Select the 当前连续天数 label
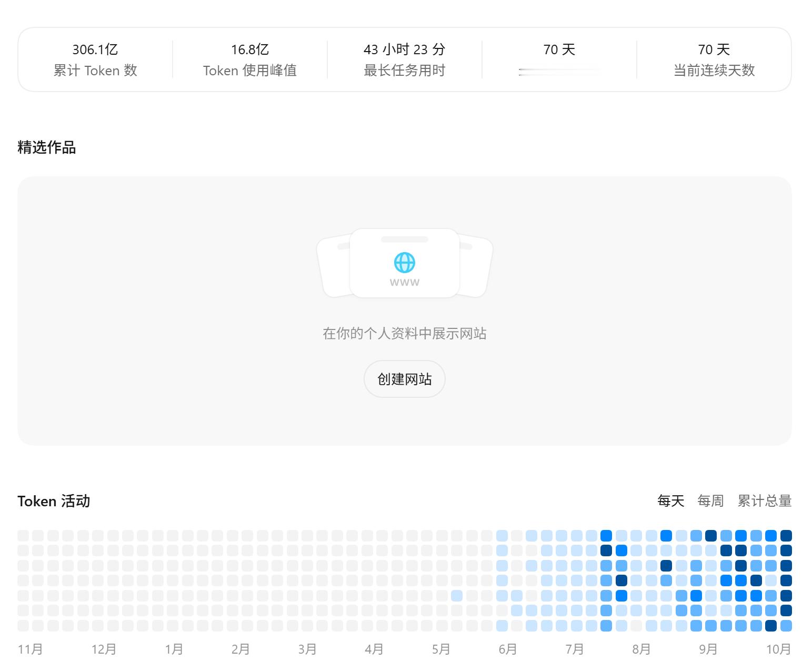 point(714,71)
